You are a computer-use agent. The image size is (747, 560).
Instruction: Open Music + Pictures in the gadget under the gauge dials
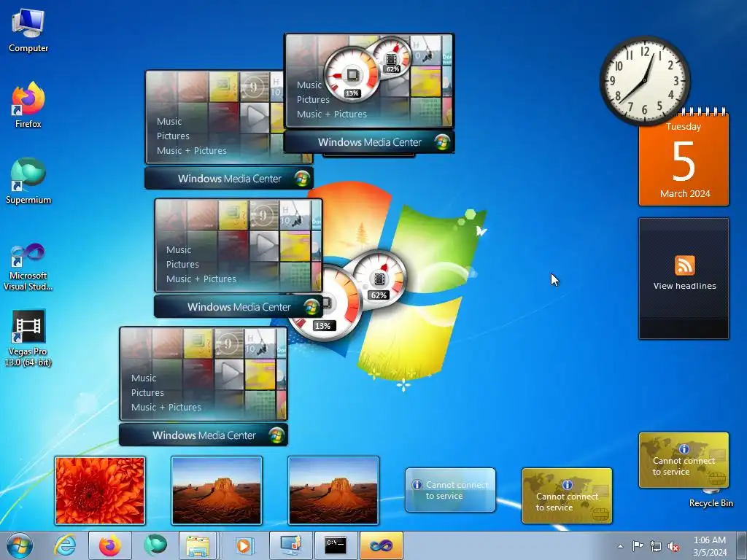click(x=332, y=114)
